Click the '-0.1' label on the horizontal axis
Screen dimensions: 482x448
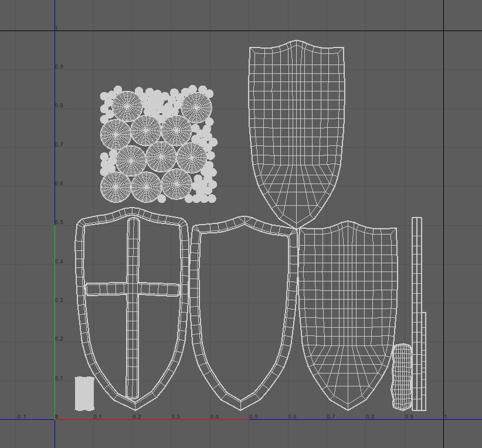[21, 417]
